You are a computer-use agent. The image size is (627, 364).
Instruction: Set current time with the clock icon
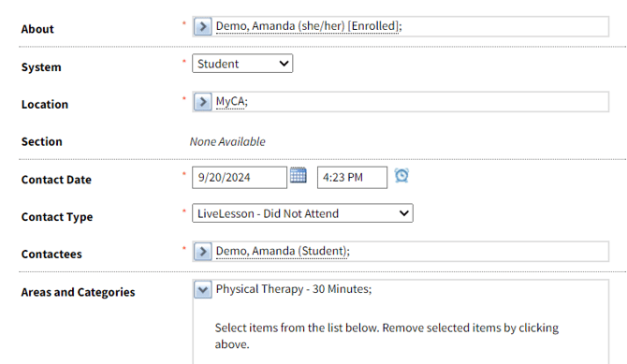click(x=401, y=175)
